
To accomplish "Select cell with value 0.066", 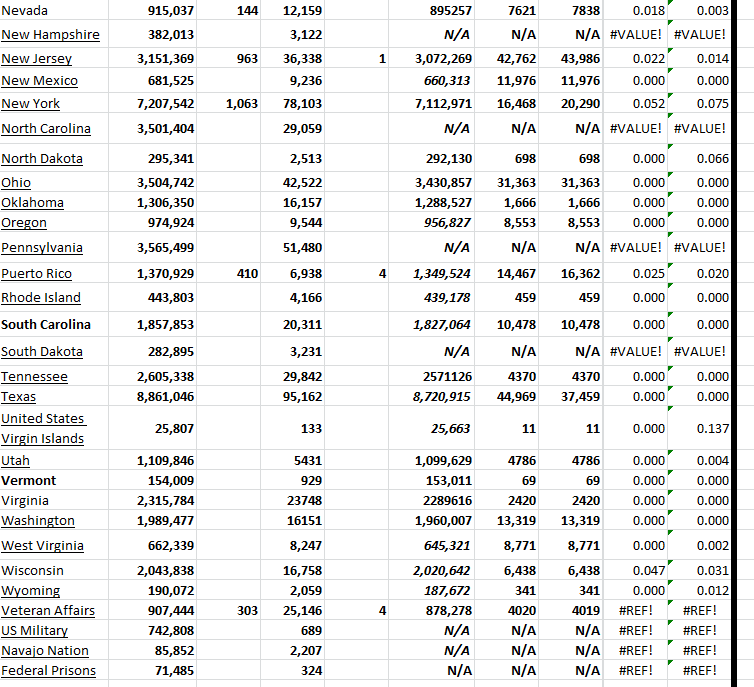I will coord(699,159).
